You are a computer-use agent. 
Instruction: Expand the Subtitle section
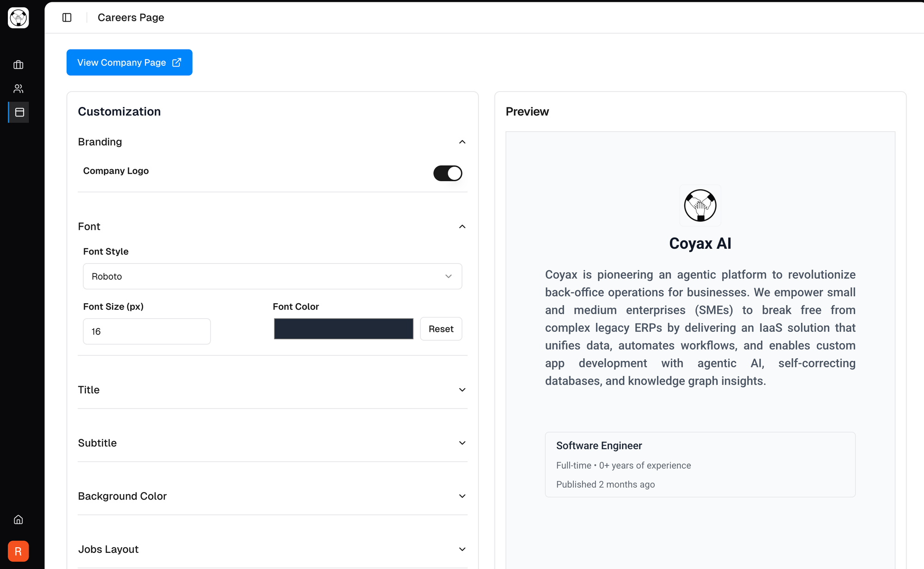462,443
